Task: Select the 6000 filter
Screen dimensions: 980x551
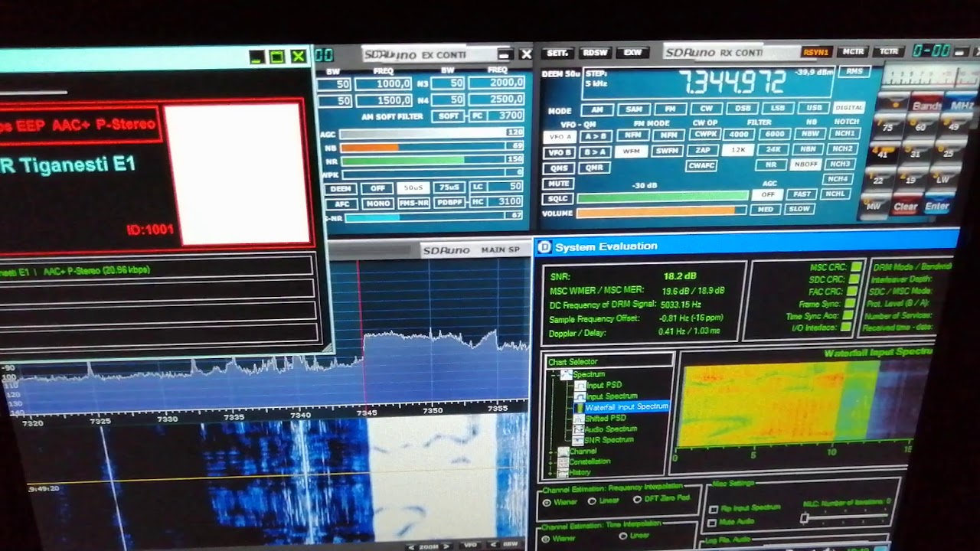Action: pyautogui.click(x=775, y=134)
